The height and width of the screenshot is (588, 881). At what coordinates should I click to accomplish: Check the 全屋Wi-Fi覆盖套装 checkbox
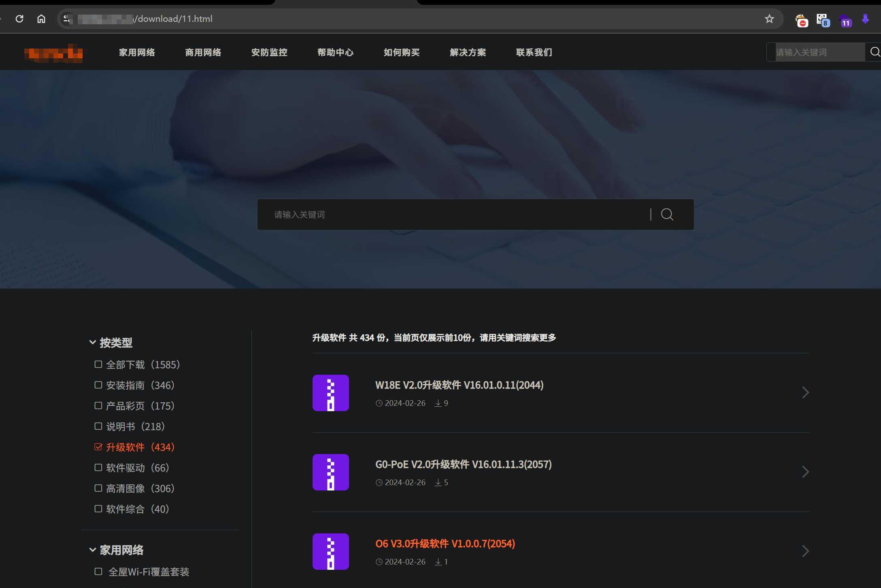tap(98, 571)
